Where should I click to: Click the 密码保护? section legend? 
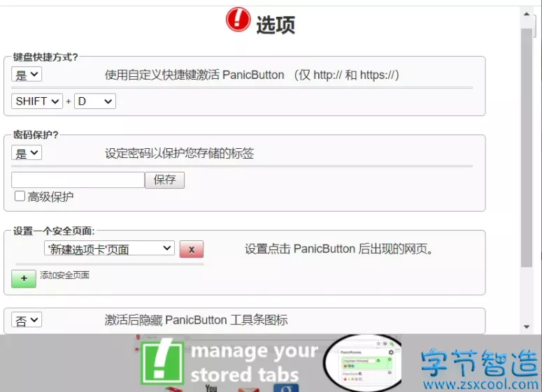click(x=36, y=135)
